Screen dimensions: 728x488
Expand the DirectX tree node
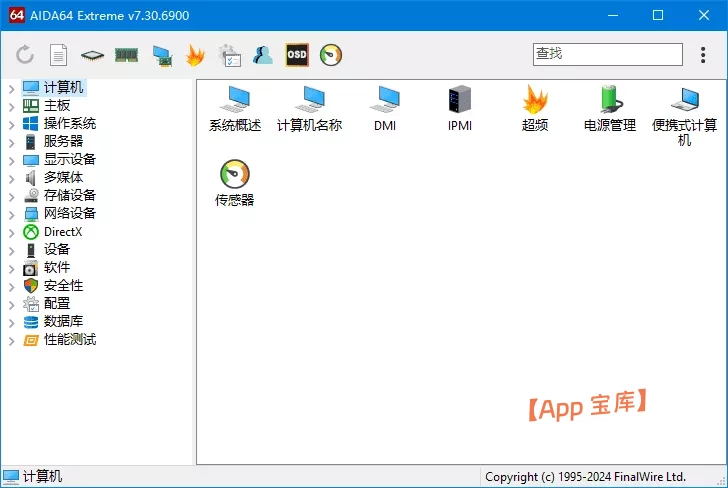(x=12, y=233)
